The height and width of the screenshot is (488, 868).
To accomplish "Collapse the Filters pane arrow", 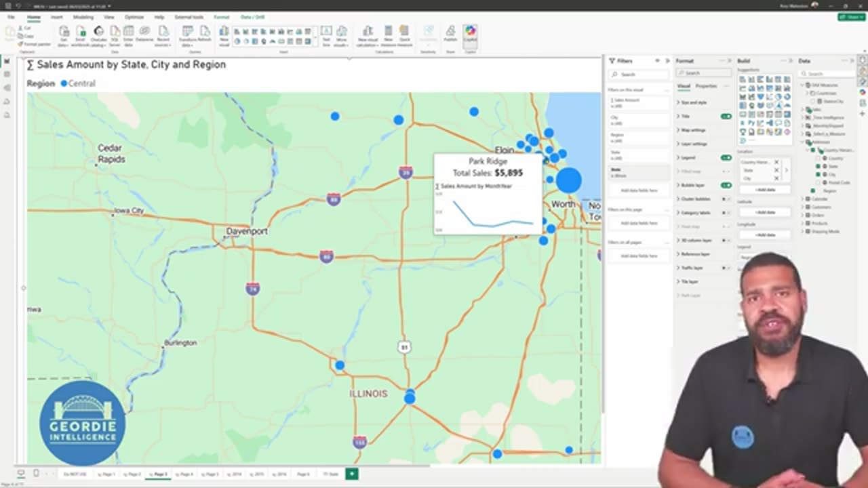I will (667, 61).
